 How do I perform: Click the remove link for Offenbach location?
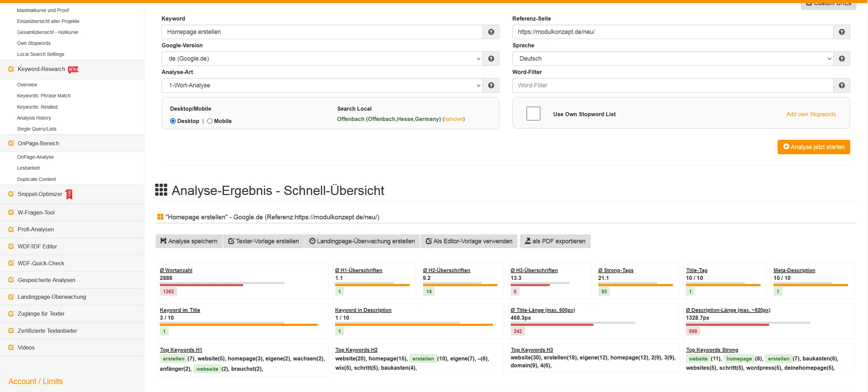pos(454,119)
